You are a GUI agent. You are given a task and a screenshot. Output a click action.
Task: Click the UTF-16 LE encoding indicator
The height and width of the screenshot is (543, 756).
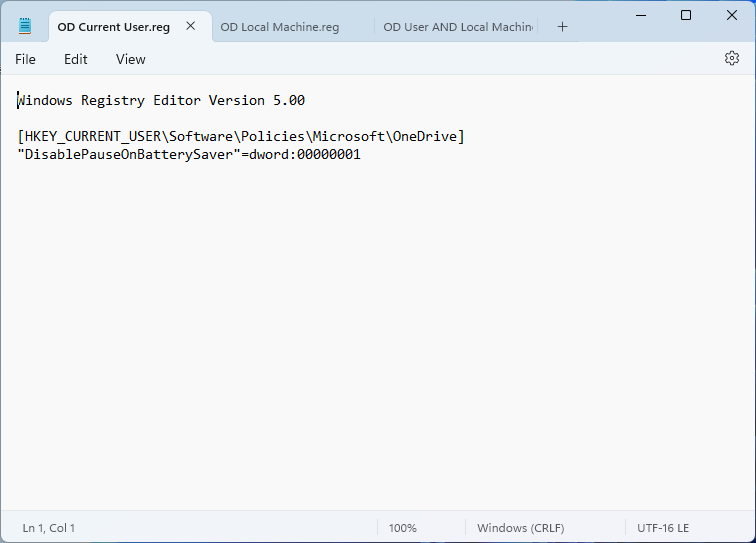(663, 528)
